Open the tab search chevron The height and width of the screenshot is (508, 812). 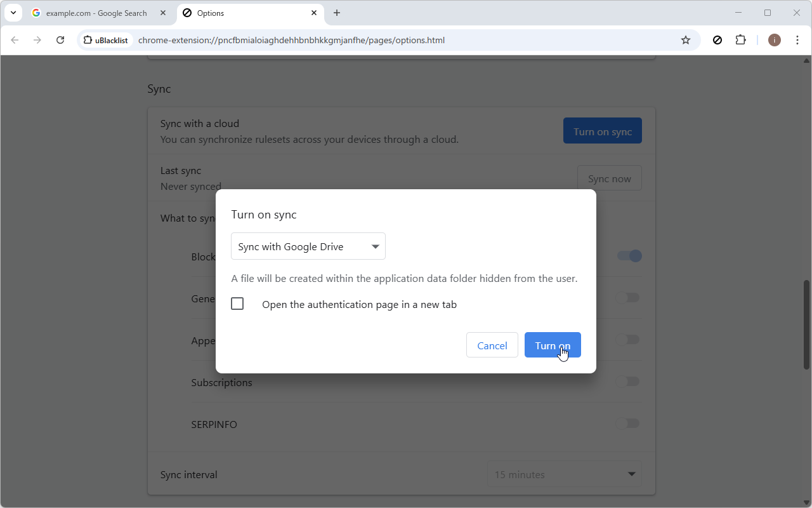click(13, 13)
